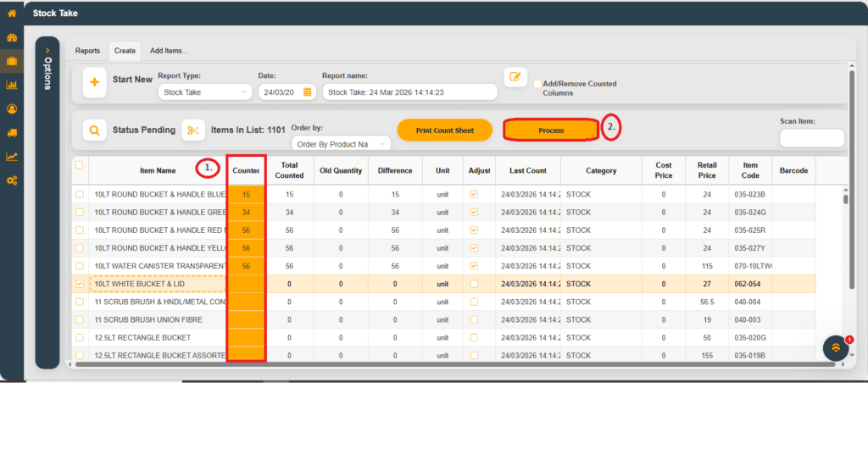Open the bar chart reports sidebar icon

[x=12, y=85]
